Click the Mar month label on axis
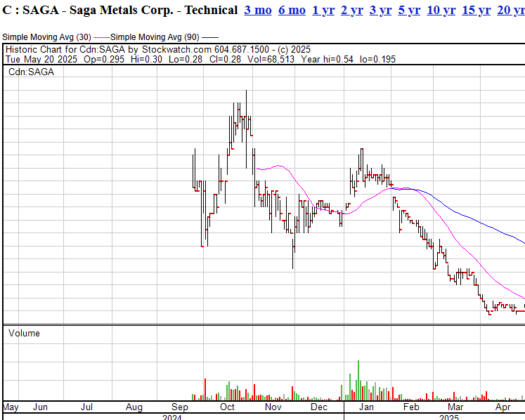 pos(455,407)
